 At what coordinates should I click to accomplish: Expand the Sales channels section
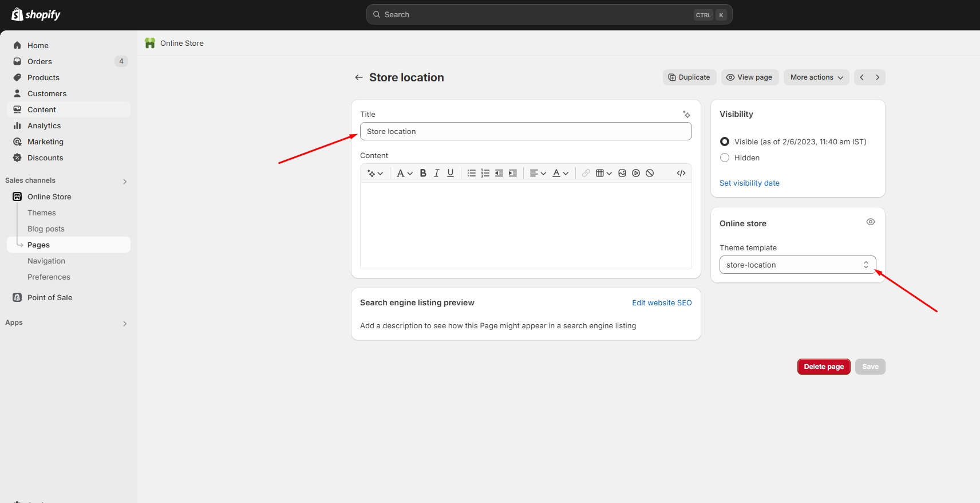click(124, 181)
